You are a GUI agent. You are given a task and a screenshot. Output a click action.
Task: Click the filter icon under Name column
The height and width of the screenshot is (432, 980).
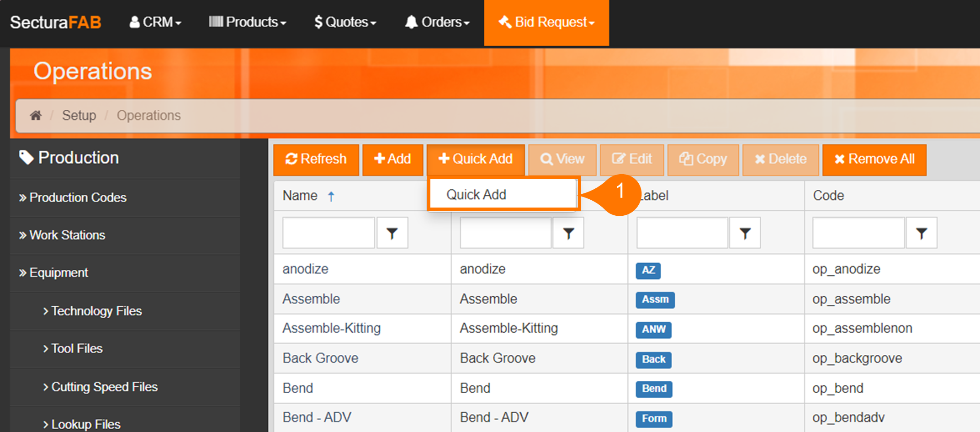pyautogui.click(x=392, y=234)
